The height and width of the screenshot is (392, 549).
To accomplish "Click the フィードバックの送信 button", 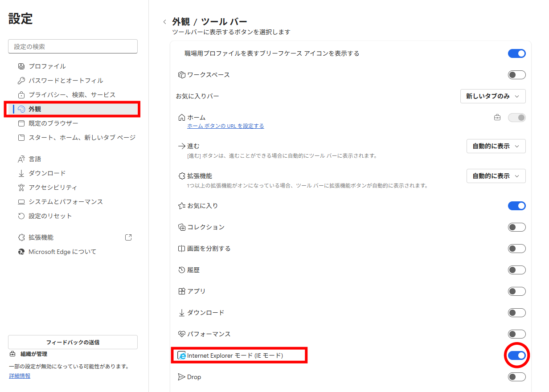I will click(73, 342).
